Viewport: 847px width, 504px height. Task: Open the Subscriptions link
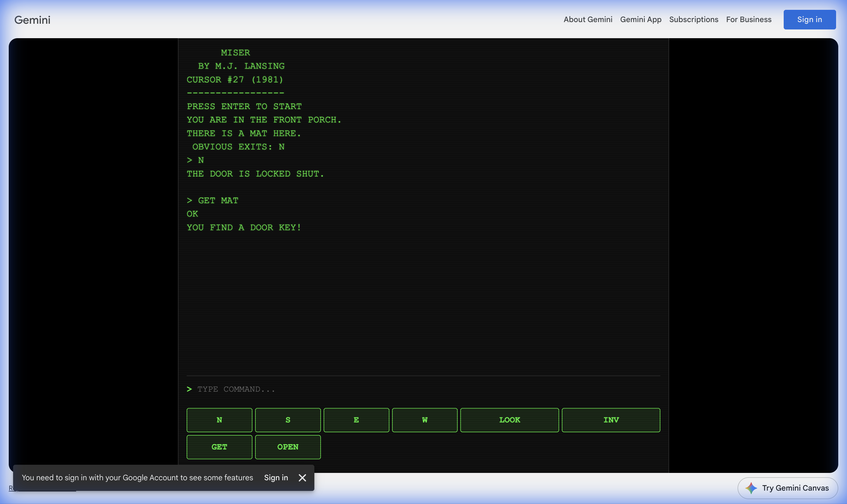(693, 19)
